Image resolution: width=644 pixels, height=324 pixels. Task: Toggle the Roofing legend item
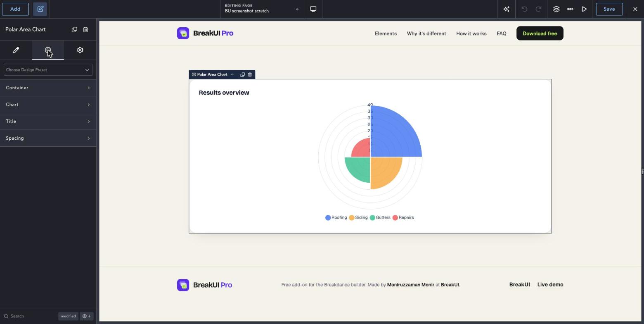pyautogui.click(x=336, y=217)
